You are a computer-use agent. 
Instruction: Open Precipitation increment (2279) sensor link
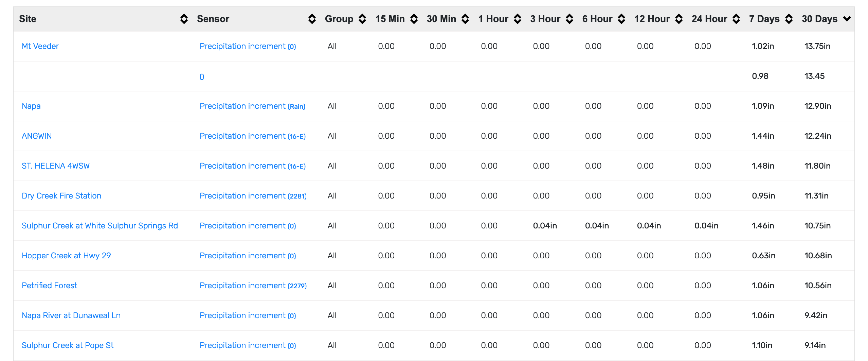pos(253,286)
